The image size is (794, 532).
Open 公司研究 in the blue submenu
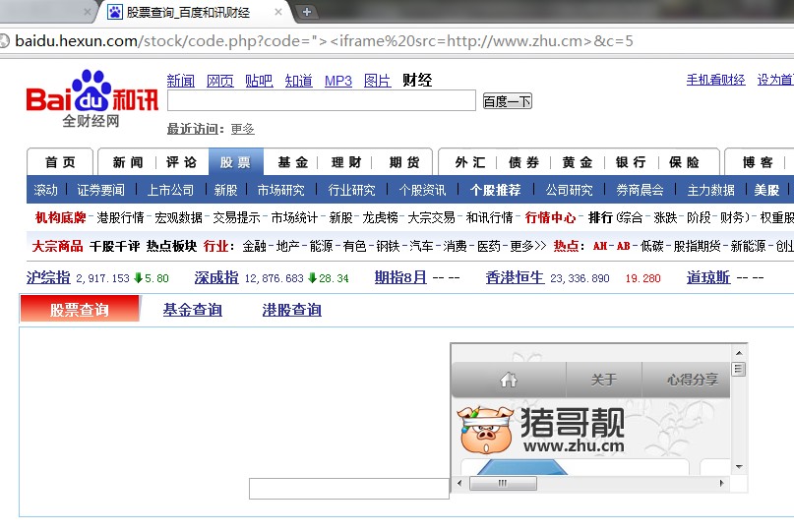569,190
